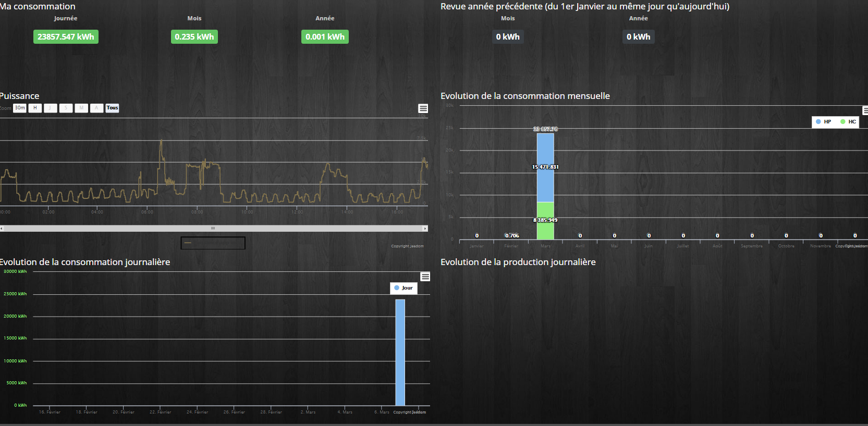Screen dimensions: 868x426
Task: Click the previous-year Mois 0 kWh badge
Action: [508, 36]
